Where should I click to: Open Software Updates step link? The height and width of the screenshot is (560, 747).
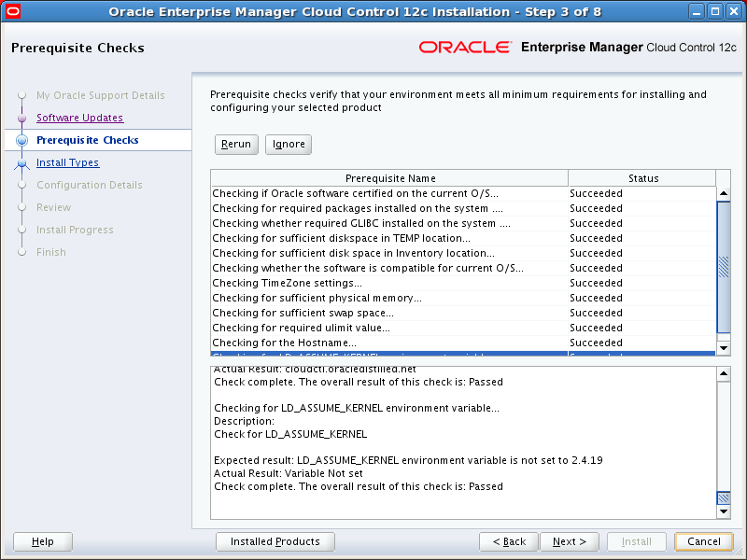(x=80, y=118)
